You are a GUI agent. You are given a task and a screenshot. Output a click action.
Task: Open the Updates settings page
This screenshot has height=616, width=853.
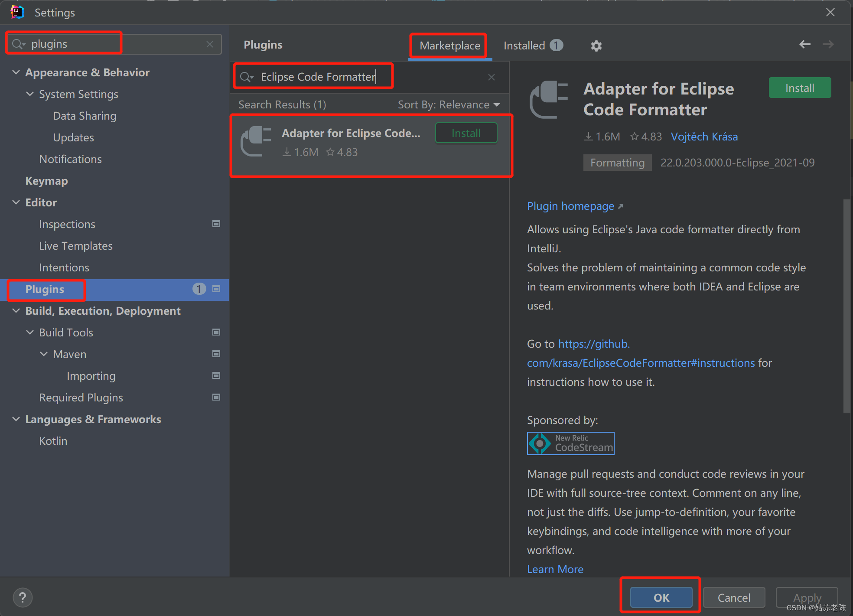click(73, 137)
